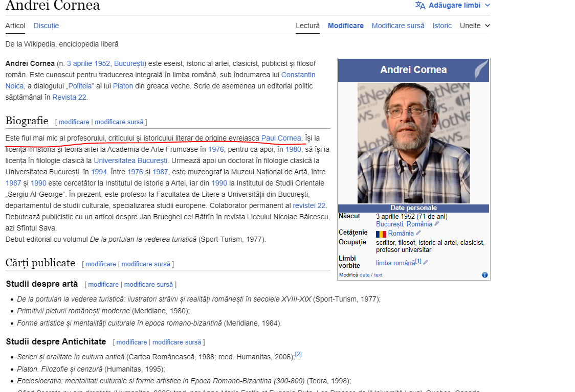
Task: Select the Istoric history tab
Action: coord(442,26)
